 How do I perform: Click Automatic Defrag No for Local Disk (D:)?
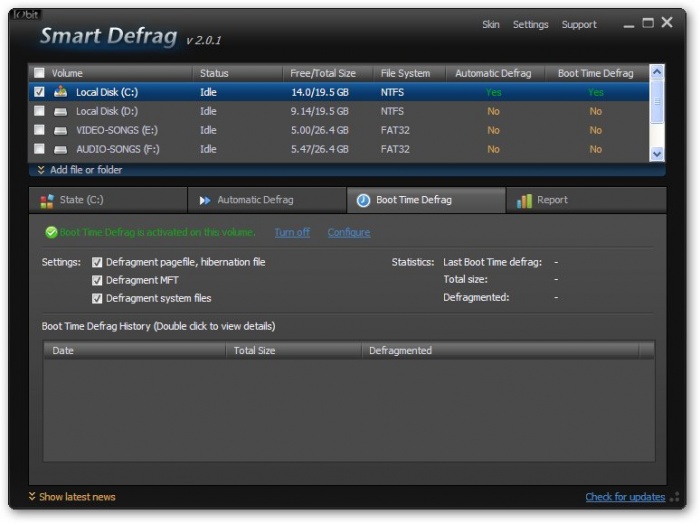coord(493,111)
